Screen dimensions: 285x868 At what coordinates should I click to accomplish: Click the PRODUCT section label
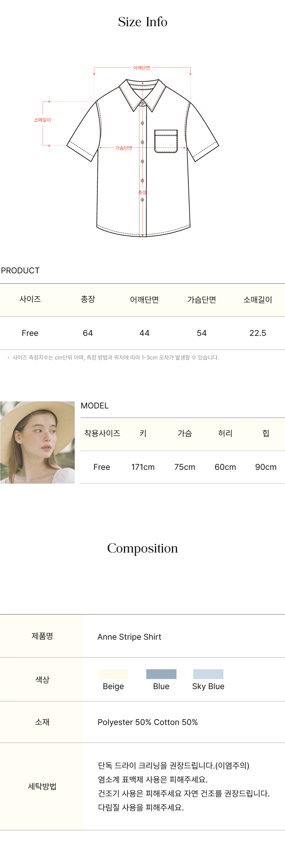click(x=20, y=271)
